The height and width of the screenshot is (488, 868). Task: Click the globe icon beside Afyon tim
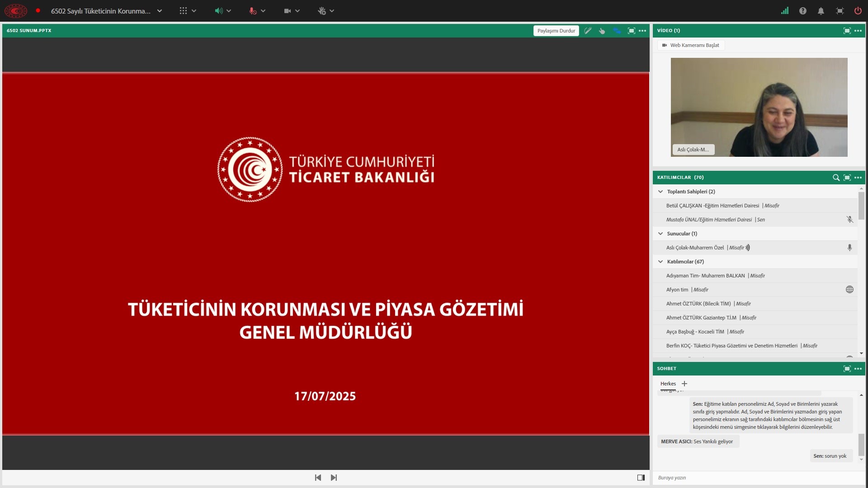(850, 290)
